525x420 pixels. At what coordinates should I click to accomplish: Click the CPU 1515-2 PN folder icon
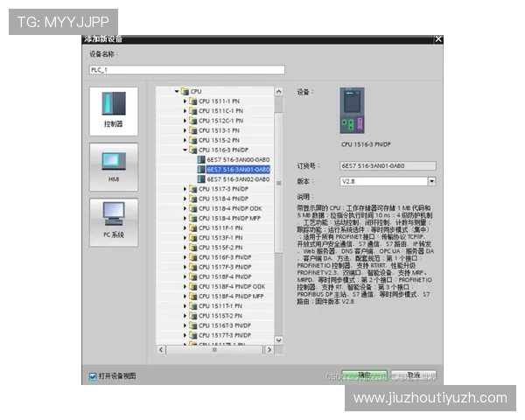pyautogui.click(x=192, y=140)
